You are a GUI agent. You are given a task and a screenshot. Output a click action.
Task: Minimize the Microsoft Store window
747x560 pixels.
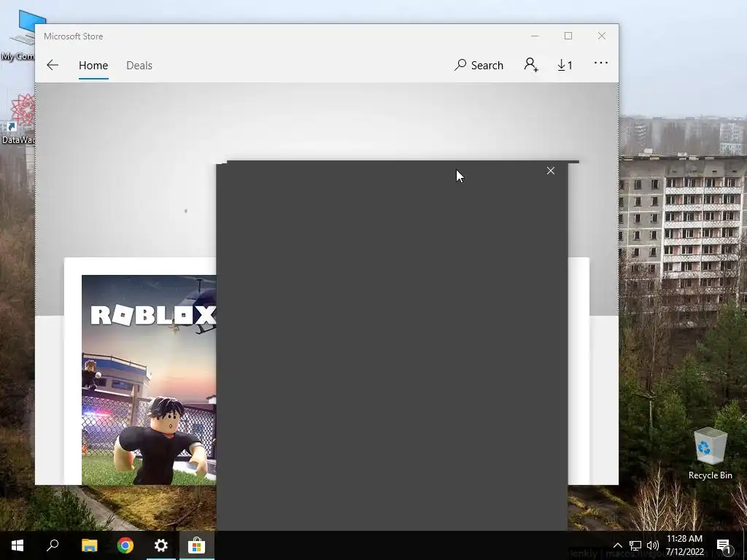click(x=535, y=36)
